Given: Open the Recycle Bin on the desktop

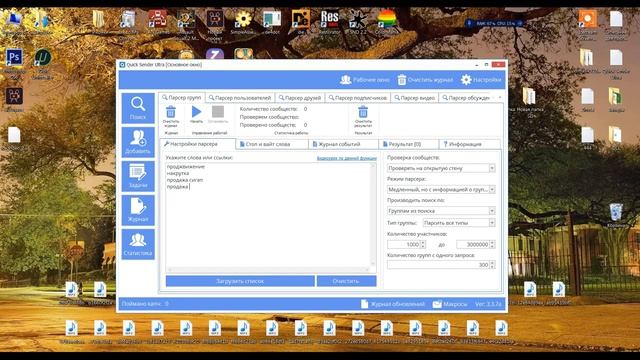Looking at the screenshot, I should (x=616, y=215).
